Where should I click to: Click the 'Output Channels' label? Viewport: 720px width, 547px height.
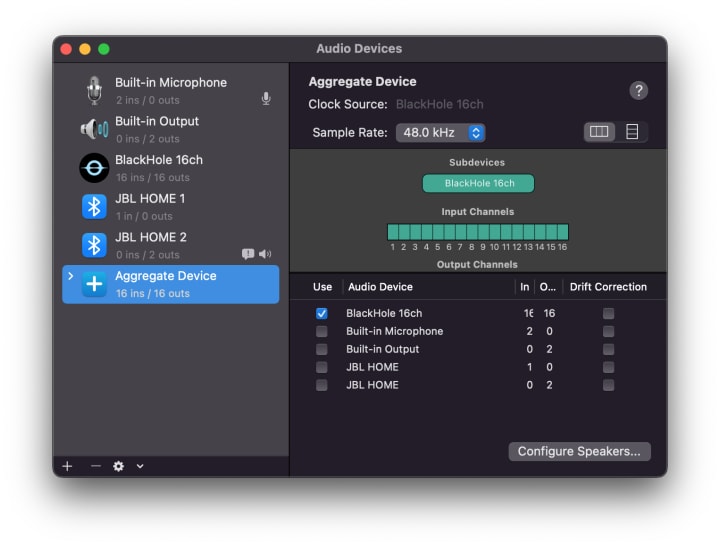coord(477,265)
